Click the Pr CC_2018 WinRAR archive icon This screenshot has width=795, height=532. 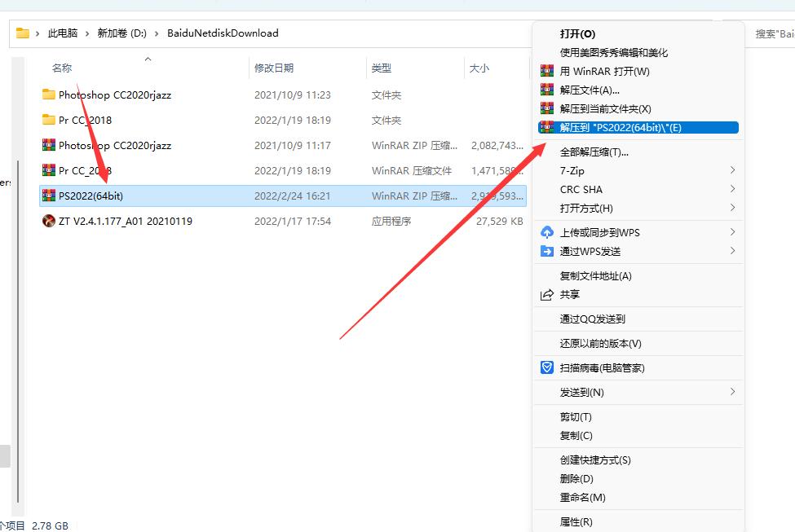pos(48,170)
